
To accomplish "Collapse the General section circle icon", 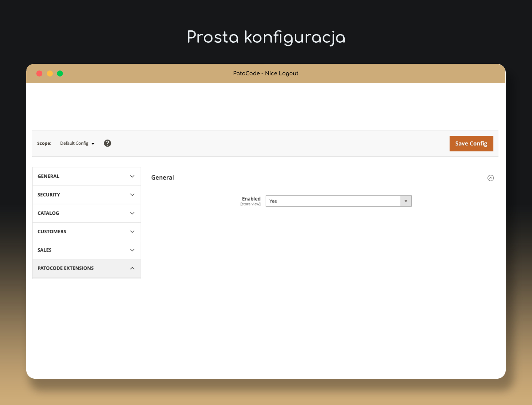I will pyautogui.click(x=490, y=178).
